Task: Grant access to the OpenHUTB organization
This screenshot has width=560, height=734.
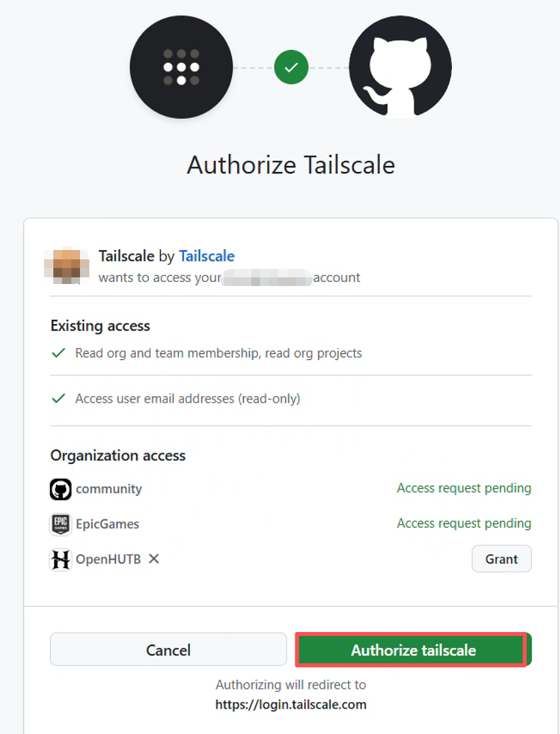Action: click(x=501, y=559)
